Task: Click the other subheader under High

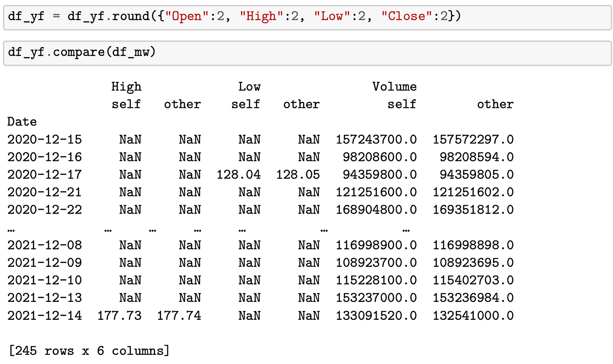Action: click(x=182, y=104)
